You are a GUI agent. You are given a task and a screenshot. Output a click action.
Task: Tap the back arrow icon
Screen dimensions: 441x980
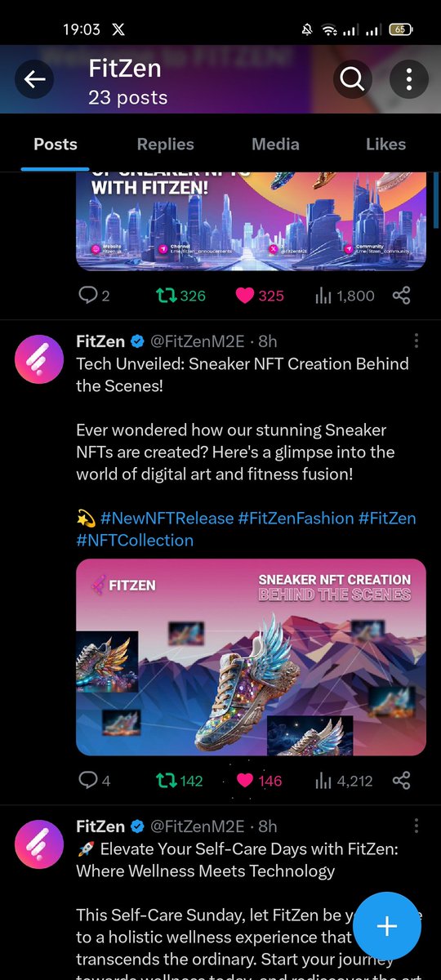point(34,79)
